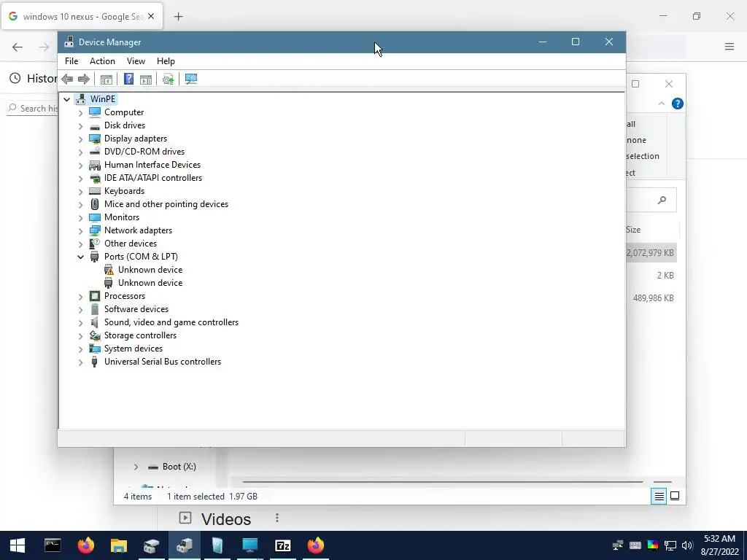Screen dimensions: 747x560
Task: Open Command Prompt from the taskbar
Action: pos(53,545)
